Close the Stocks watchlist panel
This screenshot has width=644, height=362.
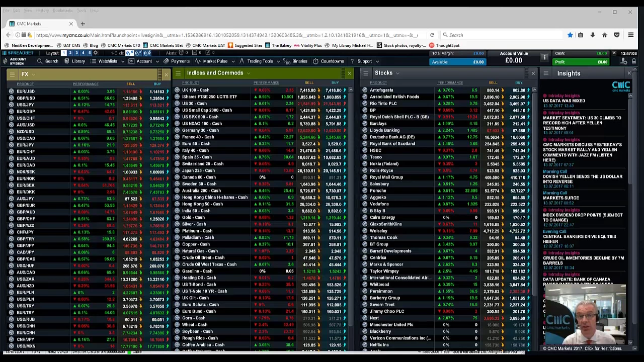533,74
